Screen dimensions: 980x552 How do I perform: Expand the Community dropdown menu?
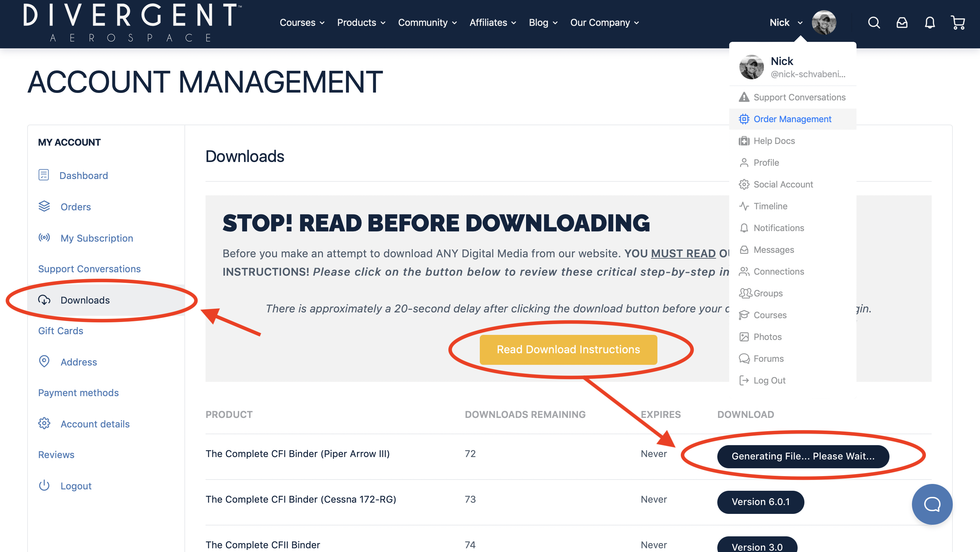(427, 23)
